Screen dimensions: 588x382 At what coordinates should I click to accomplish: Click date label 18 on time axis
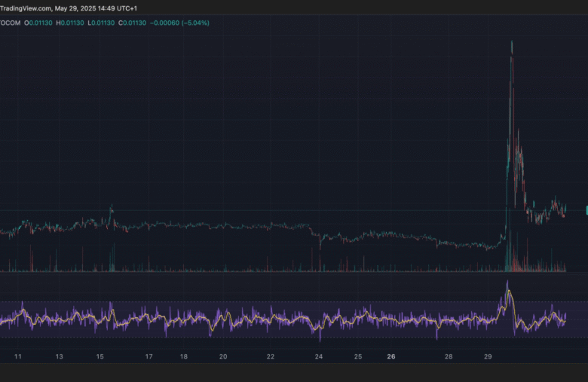click(184, 356)
